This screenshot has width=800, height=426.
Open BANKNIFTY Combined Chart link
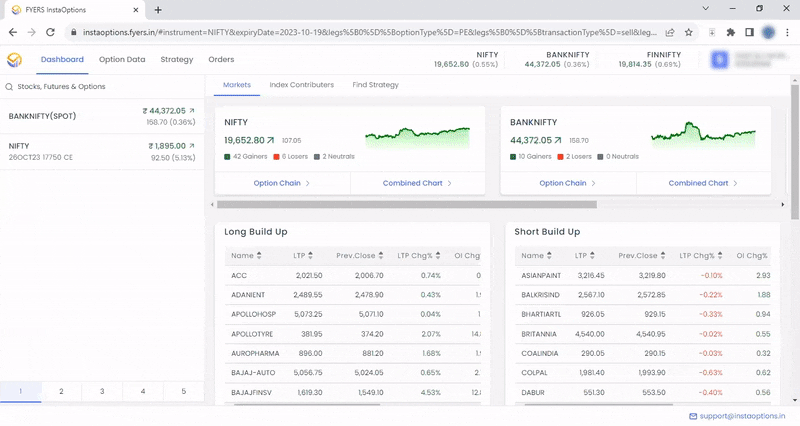pyautogui.click(x=703, y=183)
